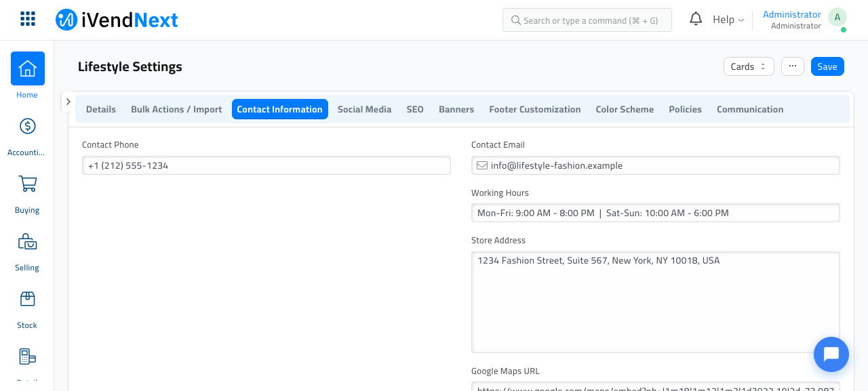Viewport: 868px width, 391px height.
Task: Click the iVendNext logo
Action: coord(117,20)
